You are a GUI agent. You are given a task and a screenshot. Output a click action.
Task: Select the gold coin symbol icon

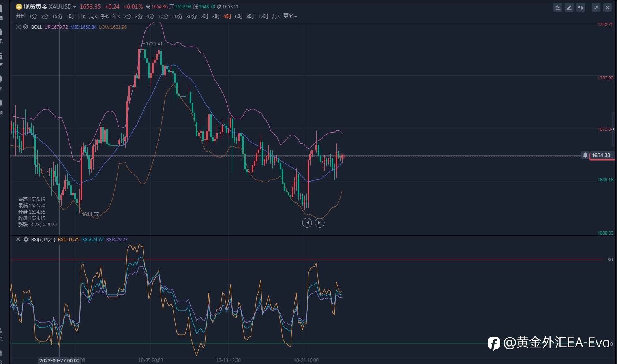(19, 7)
